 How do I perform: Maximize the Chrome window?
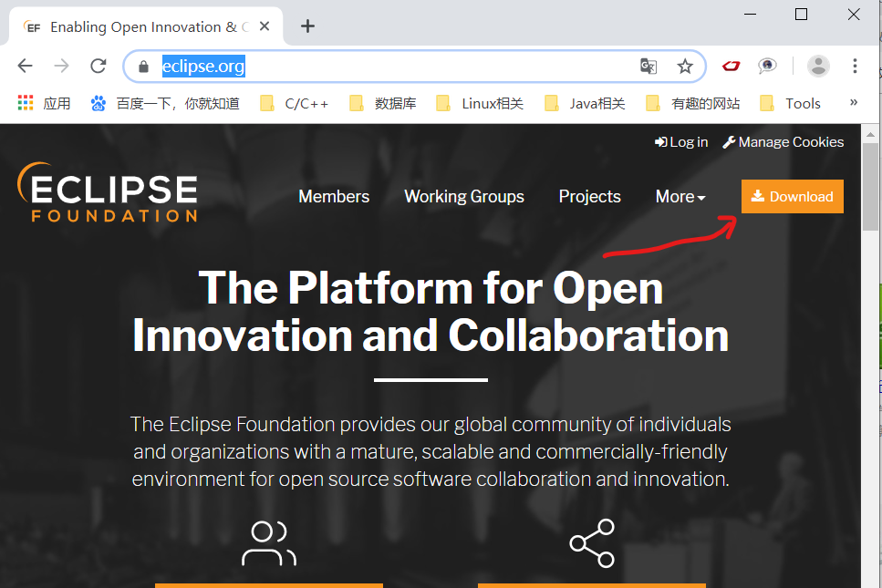click(x=801, y=14)
